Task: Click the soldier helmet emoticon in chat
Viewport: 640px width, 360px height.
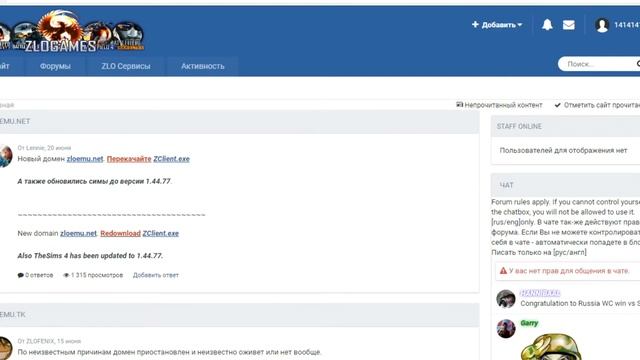Action: (551, 347)
